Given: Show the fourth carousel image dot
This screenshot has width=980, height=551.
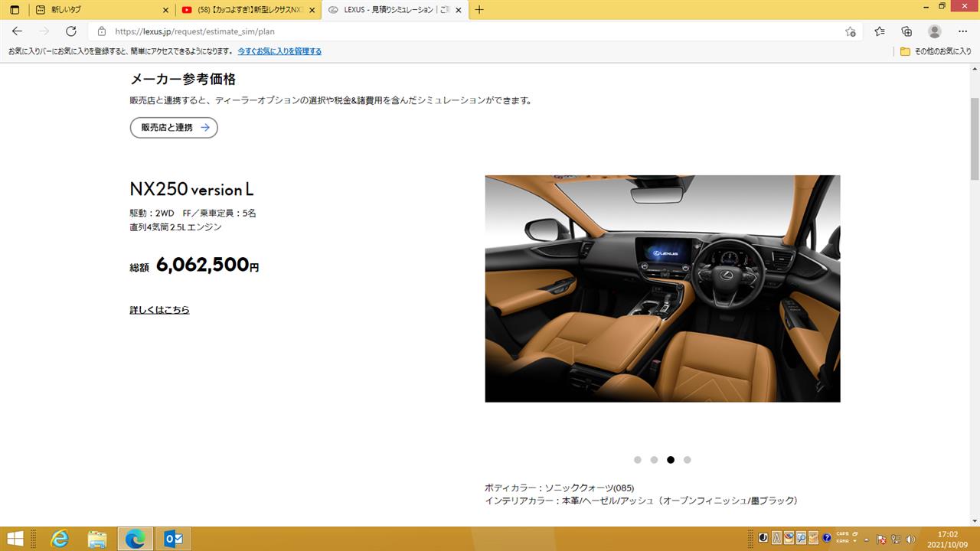Looking at the screenshot, I should pos(688,460).
